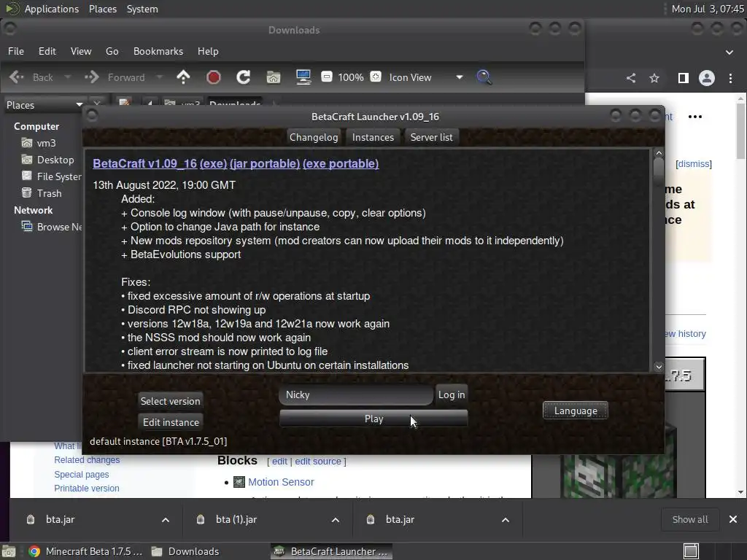This screenshot has height=560, width=747.
Task: Click the Computer icon in toolbar
Action: pos(303,77)
